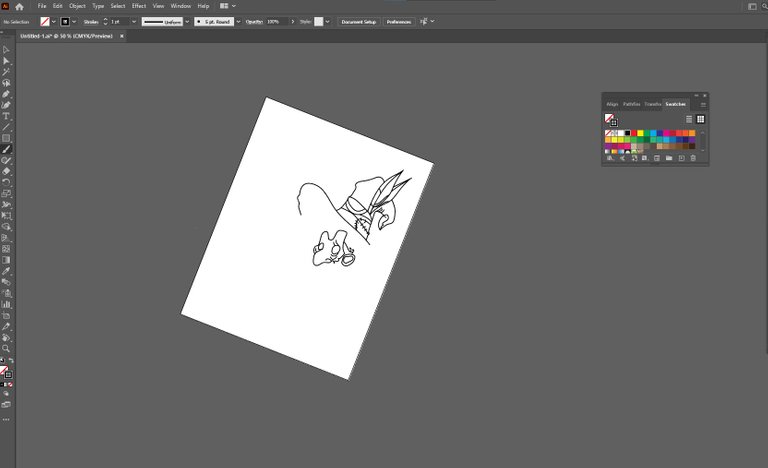Click New Color Group folder icon
The image size is (768, 468).
point(669,158)
